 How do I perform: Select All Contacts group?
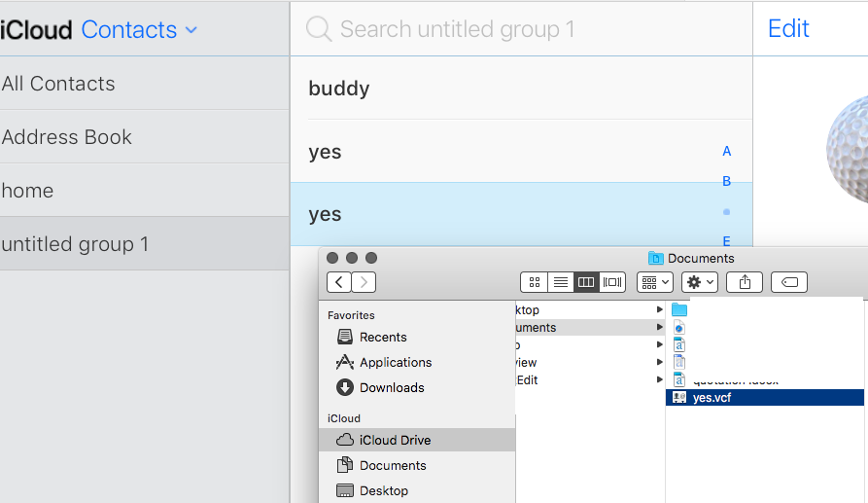[x=145, y=84]
